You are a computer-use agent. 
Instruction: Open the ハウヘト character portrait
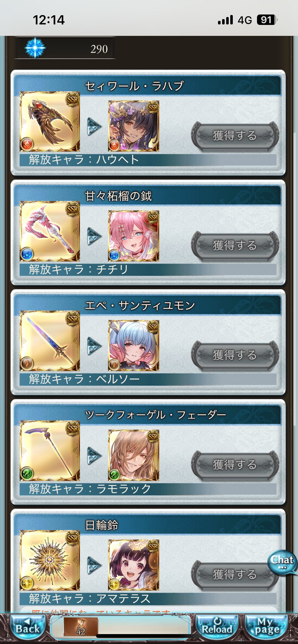pos(133,126)
